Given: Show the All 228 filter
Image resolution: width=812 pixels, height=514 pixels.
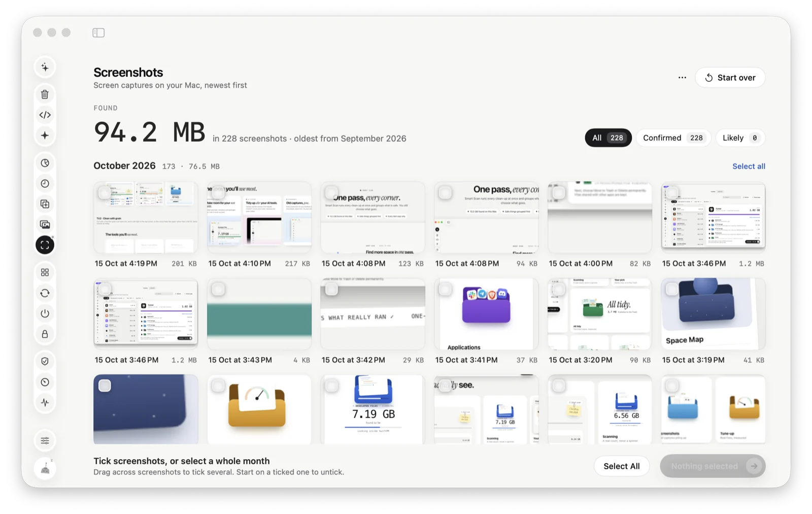Looking at the screenshot, I should pos(608,138).
